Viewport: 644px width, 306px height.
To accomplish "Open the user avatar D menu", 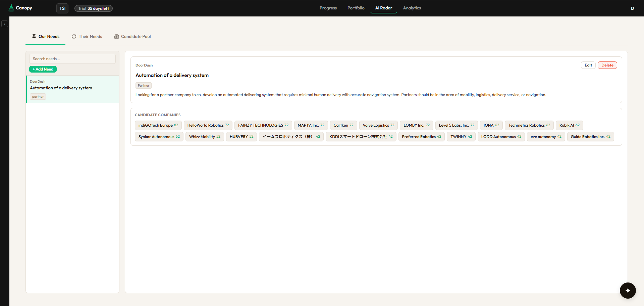I will pyautogui.click(x=632, y=8).
